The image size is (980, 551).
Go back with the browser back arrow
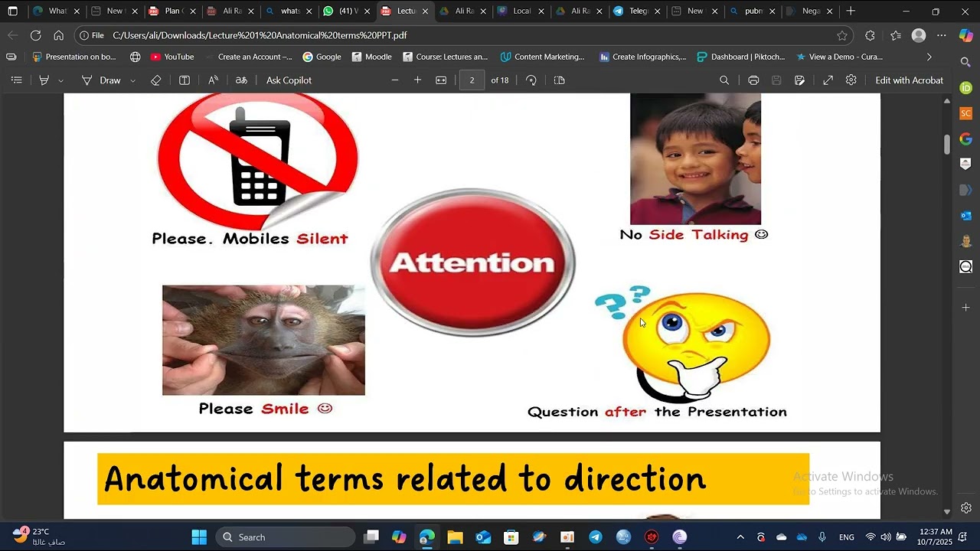click(x=12, y=35)
